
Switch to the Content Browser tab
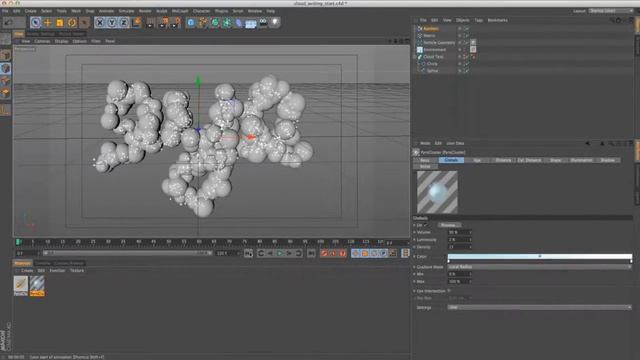coord(69,263)
